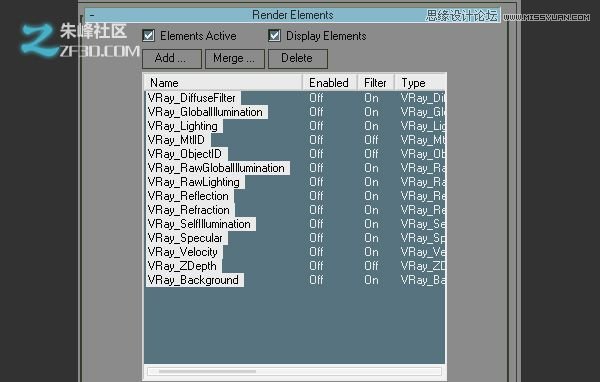
Task: Click Filter On value for VRay_Background
Action: 372,280
